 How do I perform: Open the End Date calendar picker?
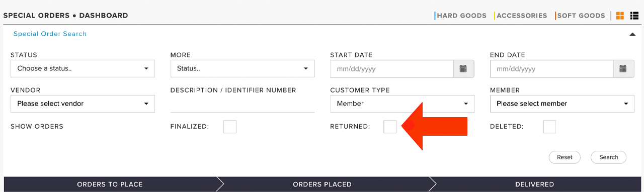click(623, 69)
